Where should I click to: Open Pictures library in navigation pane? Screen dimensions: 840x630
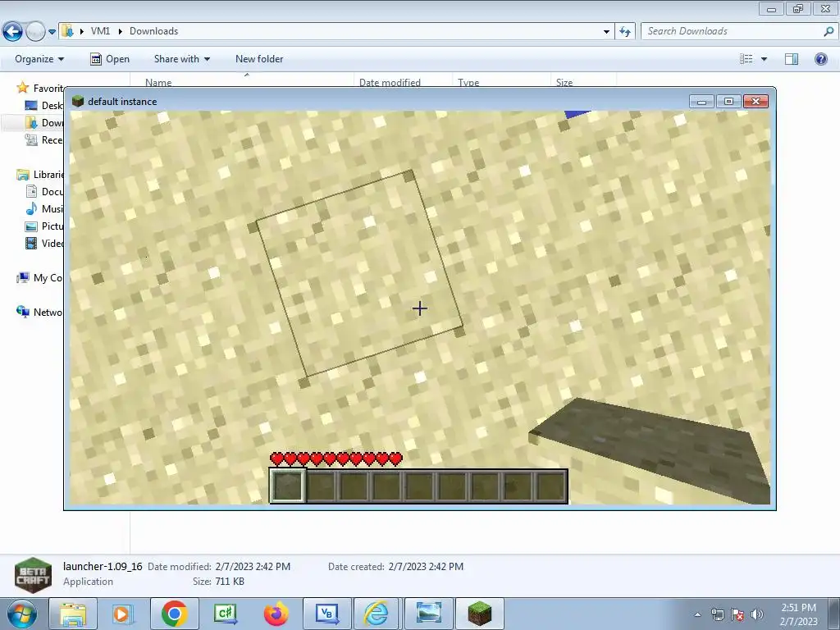(x=44, y=226)
